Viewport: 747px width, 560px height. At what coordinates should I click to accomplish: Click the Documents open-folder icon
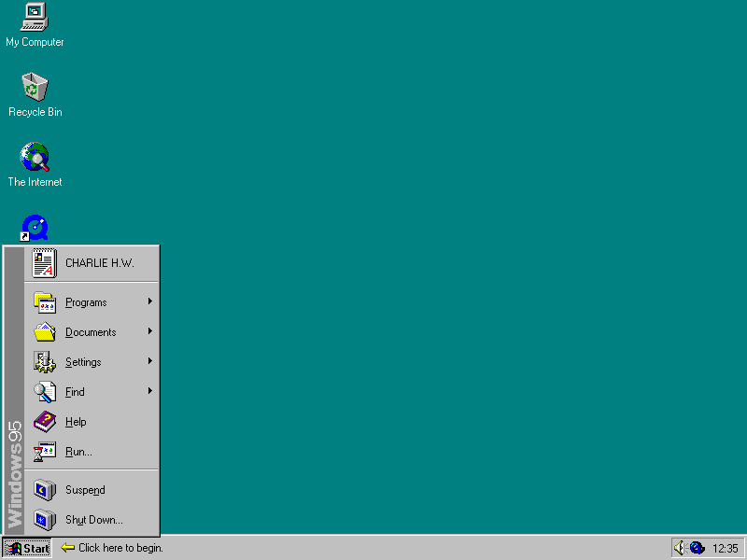pos(45,332)
